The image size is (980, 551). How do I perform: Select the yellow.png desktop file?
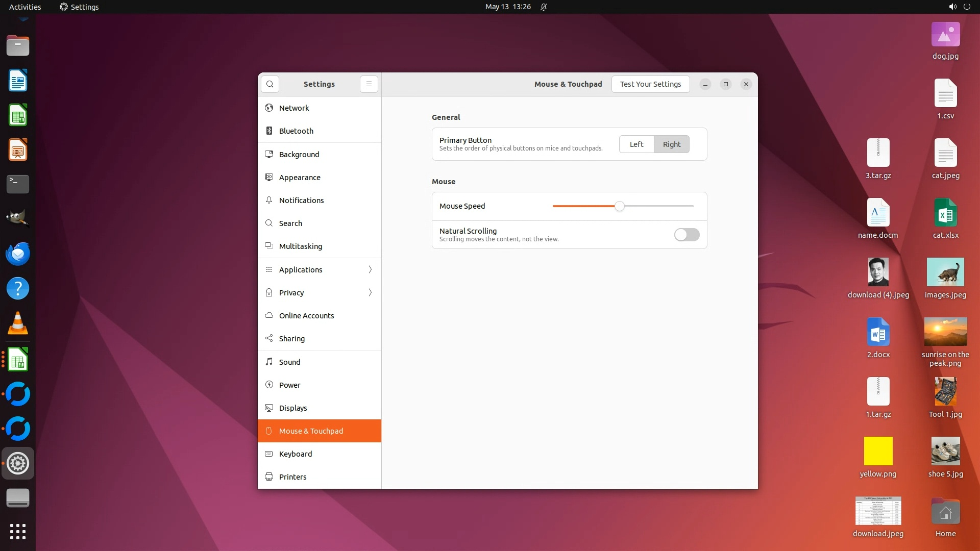pos(878,452)
